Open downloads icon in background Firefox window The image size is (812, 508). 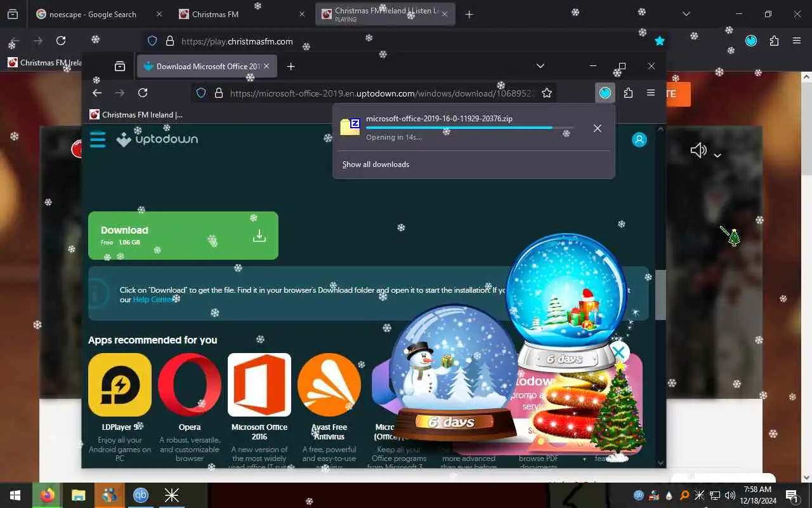[x=751, y=41]
